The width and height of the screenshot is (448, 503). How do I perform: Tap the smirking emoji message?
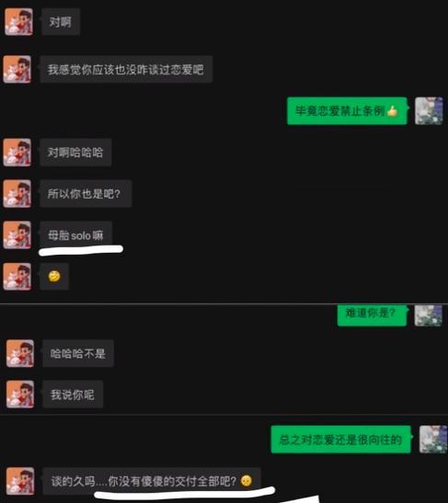54,276
